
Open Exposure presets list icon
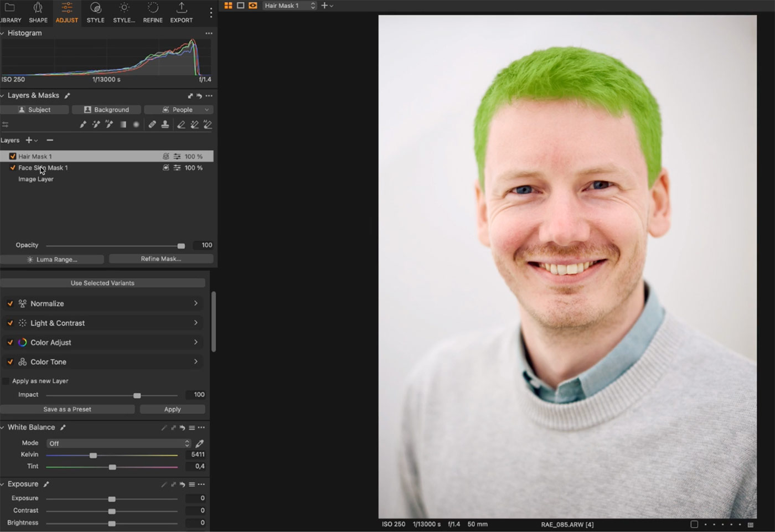tap(192, 484)
